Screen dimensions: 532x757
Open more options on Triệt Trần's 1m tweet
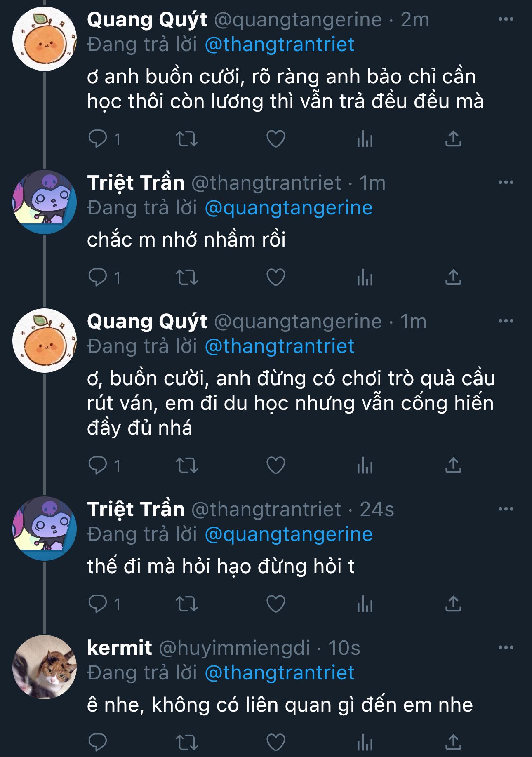506,182
